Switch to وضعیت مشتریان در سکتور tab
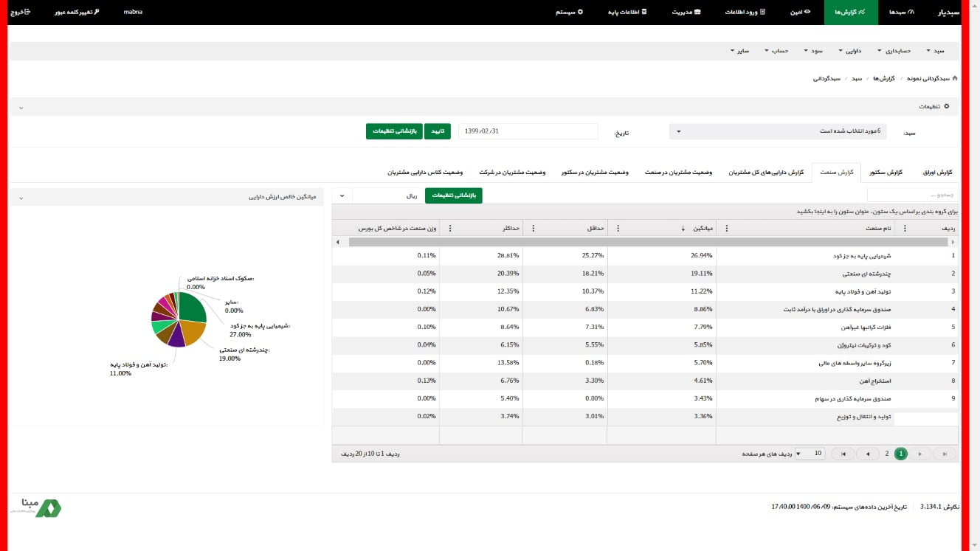This screenshot has width=980, height=551. click(x=594, y=173)
